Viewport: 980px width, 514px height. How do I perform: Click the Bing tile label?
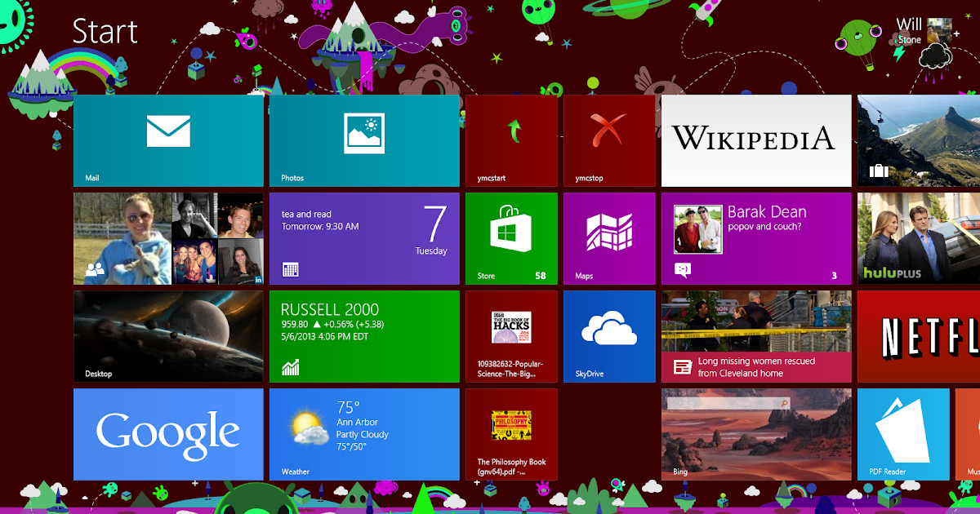(x=680, y=472)
